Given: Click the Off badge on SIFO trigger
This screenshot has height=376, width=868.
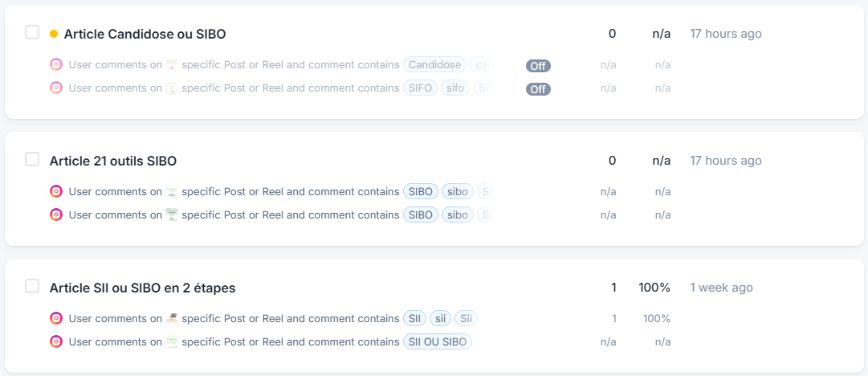Looking at the screenshot, I should (538, 89).
